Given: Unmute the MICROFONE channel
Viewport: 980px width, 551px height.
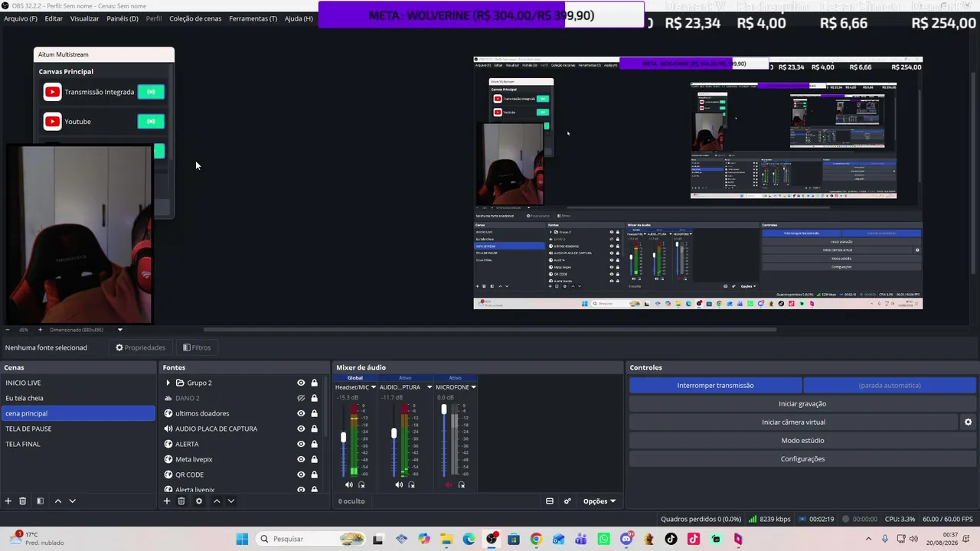Looking at the screenshot, I should 449,484.
